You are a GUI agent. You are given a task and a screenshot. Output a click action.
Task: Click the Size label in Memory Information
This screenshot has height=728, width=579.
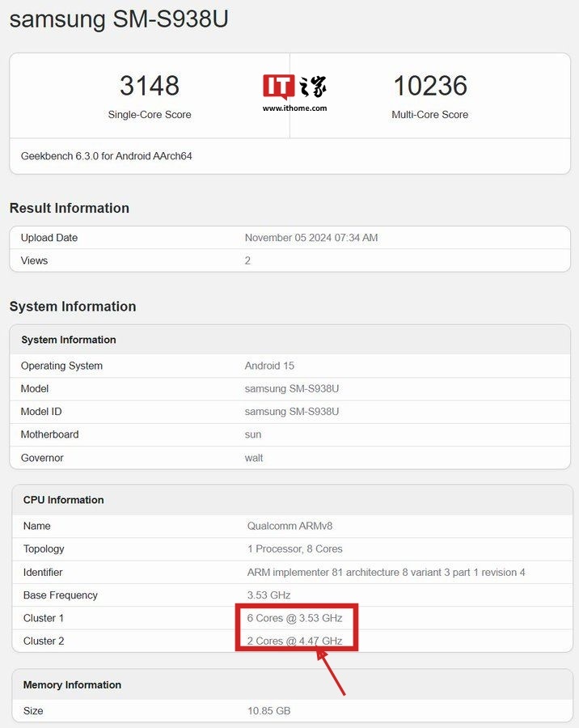[33, 711]
